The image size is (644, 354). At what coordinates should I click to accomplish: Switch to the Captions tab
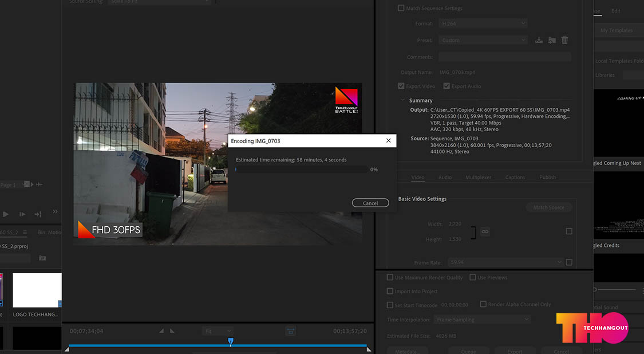[x=515, y=177]
